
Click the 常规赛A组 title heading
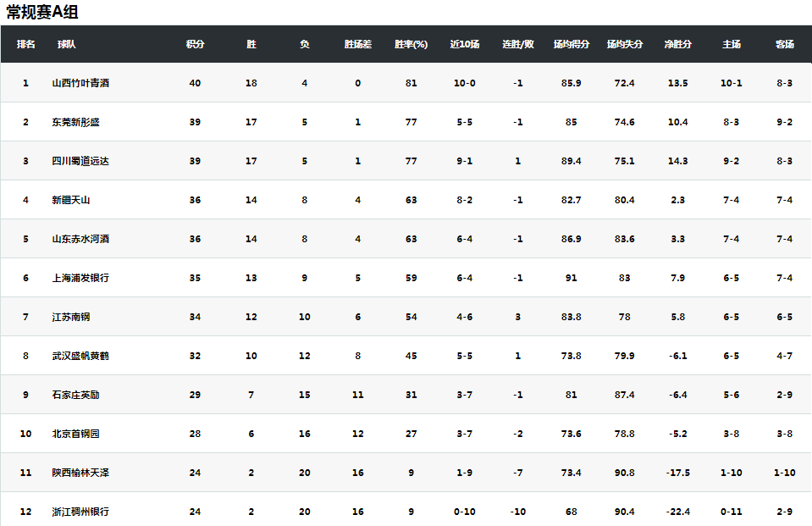tap(42, 12)
